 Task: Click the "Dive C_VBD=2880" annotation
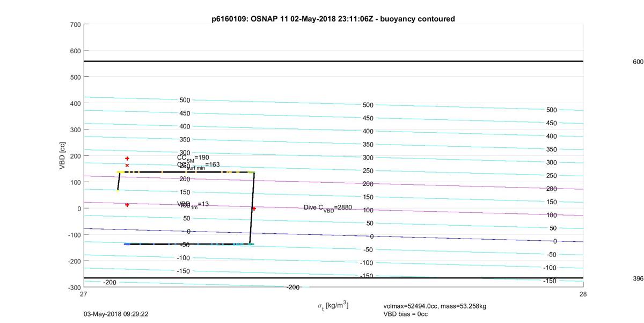pos(327,207)
